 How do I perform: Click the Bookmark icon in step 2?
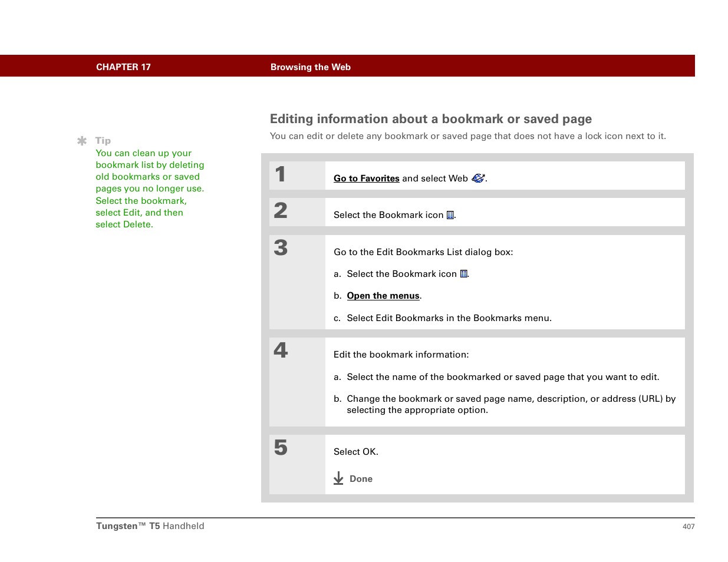(450, 215)
